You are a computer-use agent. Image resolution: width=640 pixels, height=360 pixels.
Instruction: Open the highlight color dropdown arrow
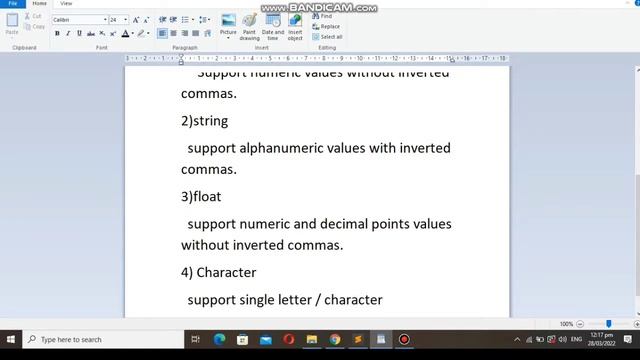(x=148, y=33)
